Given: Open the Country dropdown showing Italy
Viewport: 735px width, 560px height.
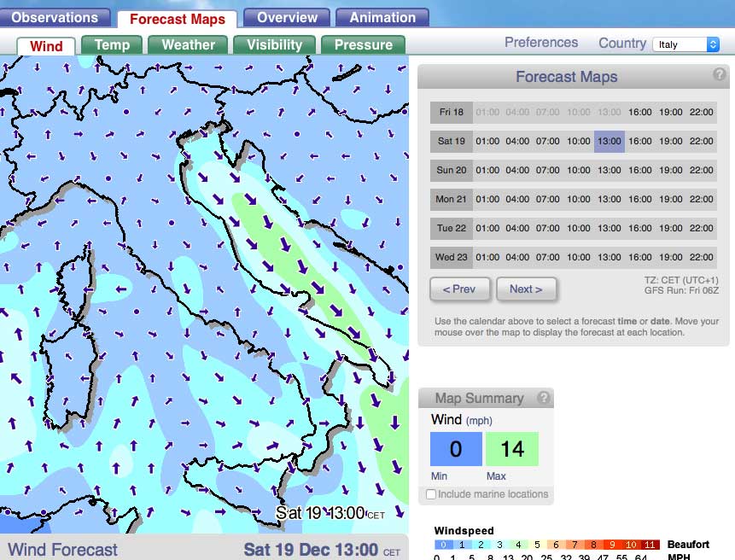Looking at the screenshot, I should pos(686,44).
